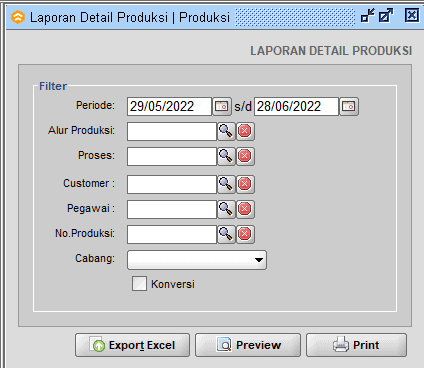424x368 pixels.
Task: Clear the Customer field using red X
Action: (x=245, y=184)
